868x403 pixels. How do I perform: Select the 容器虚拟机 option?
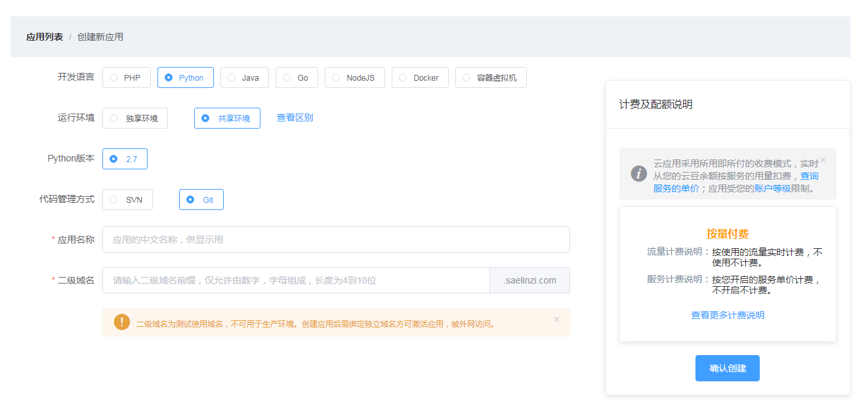tap(490, 77)
